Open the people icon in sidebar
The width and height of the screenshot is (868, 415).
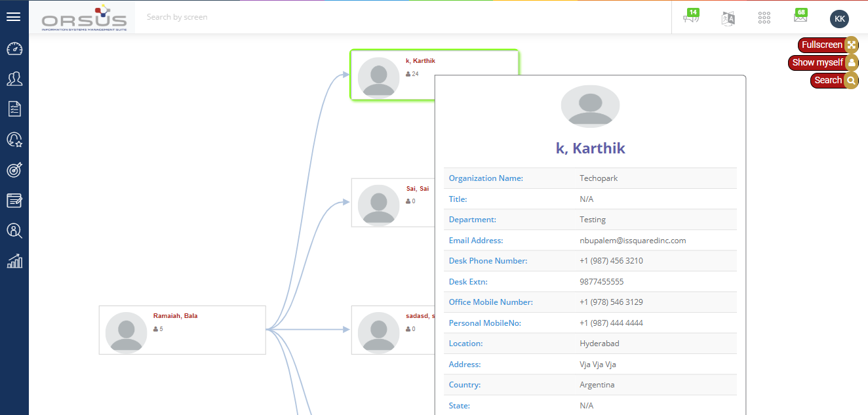[14, 79]
